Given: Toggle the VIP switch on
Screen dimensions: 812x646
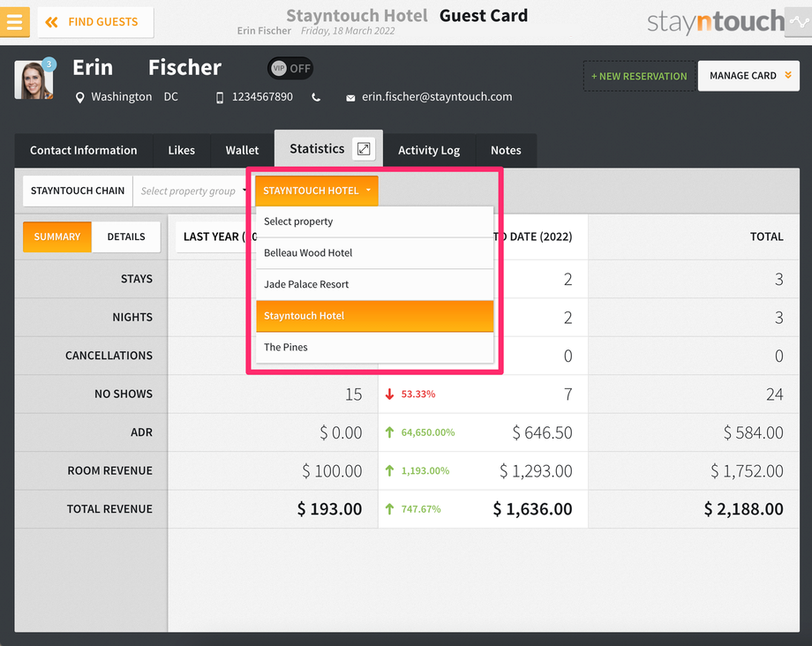Looking at the screenshot, I should [x=290, y=68].
